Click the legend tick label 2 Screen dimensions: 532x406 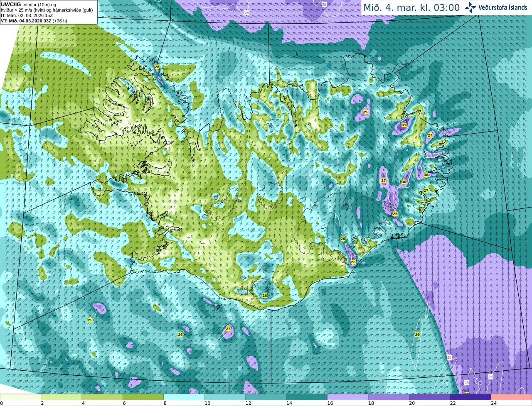(x=42, y=403)
